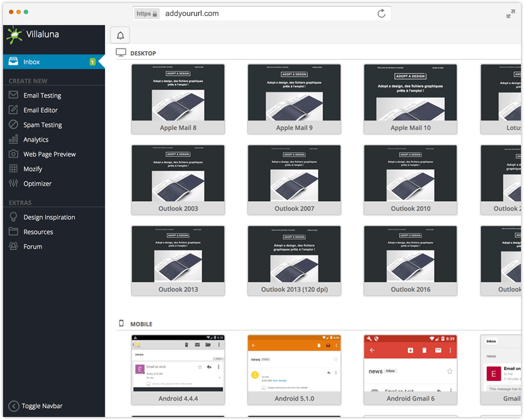Click the Apple Mail 8 caption

pyautogui.click(x=178, y=128)
